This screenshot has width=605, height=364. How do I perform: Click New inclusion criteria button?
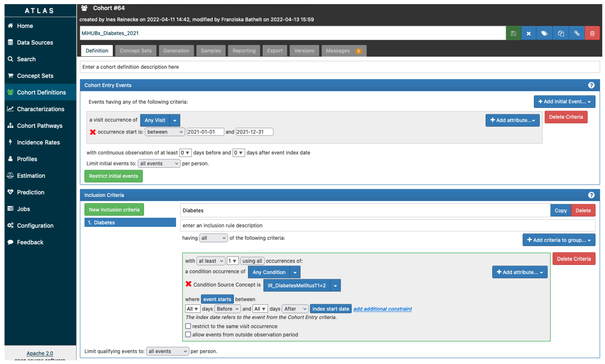coord(114,209)
